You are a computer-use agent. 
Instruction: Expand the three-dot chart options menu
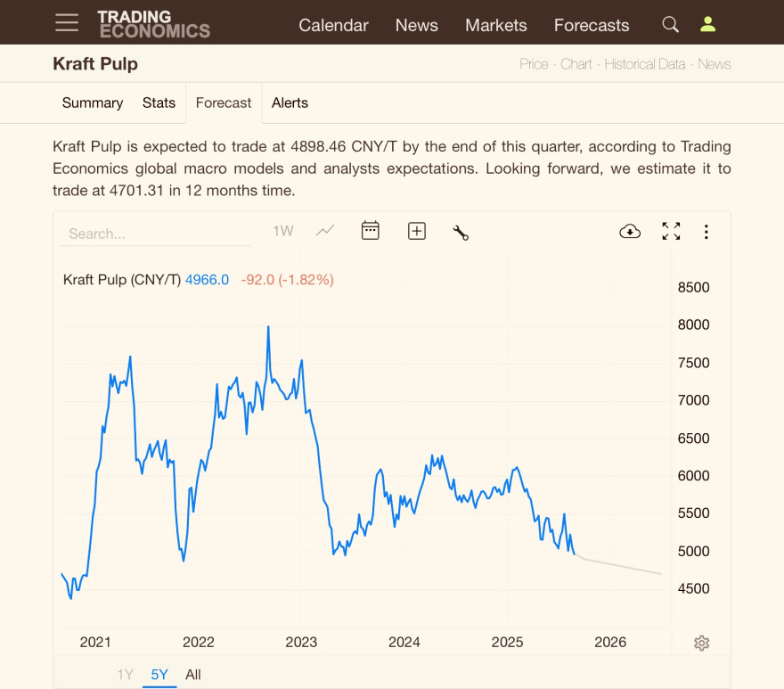tap(706, 232)
